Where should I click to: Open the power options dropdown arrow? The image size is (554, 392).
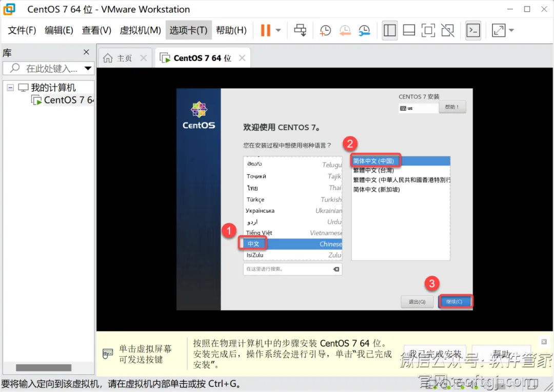(279, 30)
